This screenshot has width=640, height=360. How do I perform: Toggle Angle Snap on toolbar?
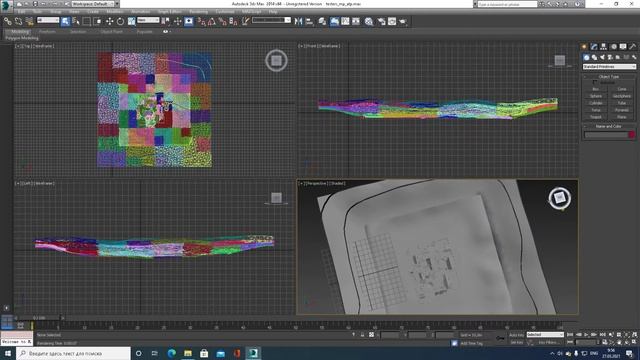tap(212, 21)
